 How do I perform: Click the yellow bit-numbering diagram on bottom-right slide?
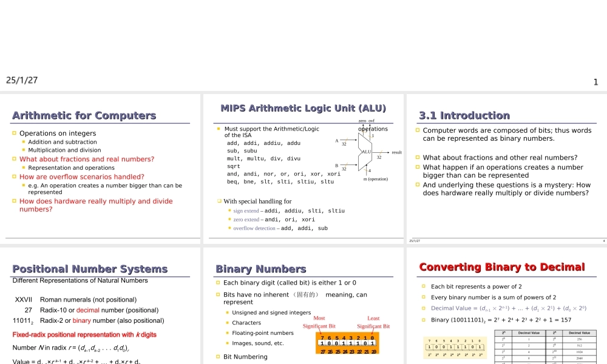(454, 347)
